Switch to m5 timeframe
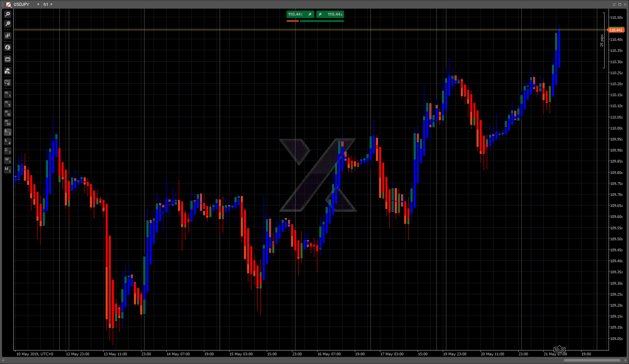This screenshot has height=364, width=629. pos(7,104)
